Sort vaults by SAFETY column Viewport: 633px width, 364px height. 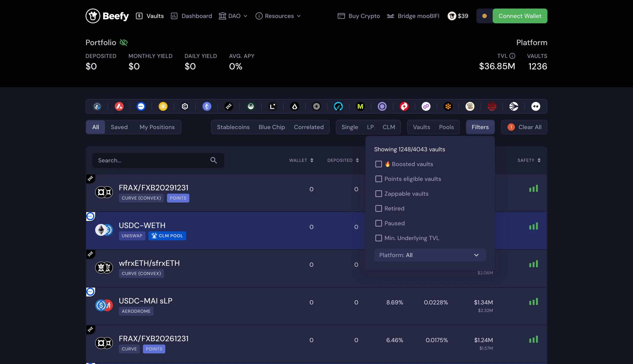529,160
